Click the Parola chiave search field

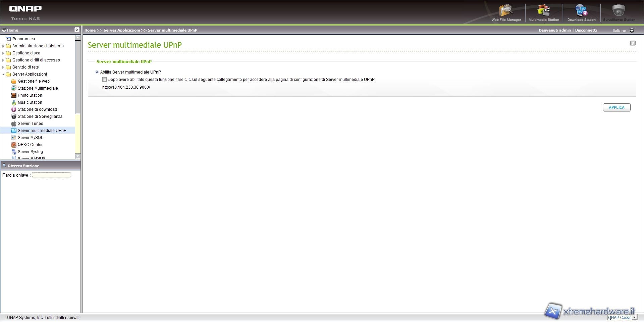point(51,175)
